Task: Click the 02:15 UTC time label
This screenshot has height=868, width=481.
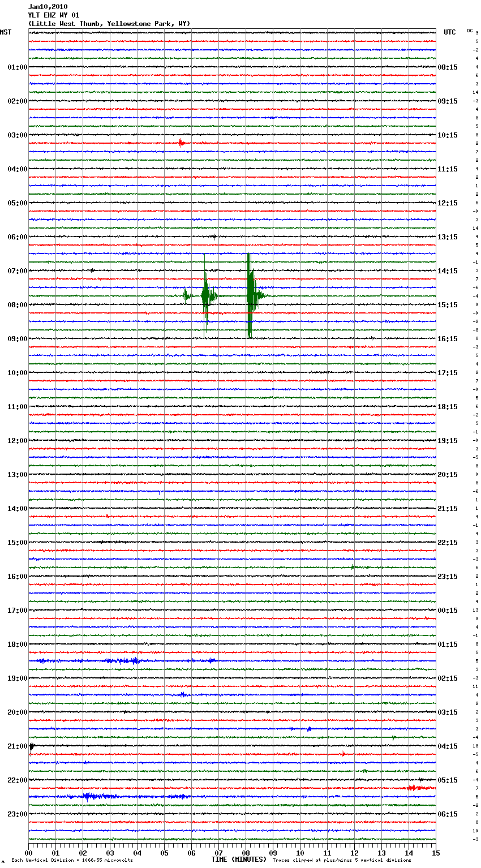Action: pos(448,678)
